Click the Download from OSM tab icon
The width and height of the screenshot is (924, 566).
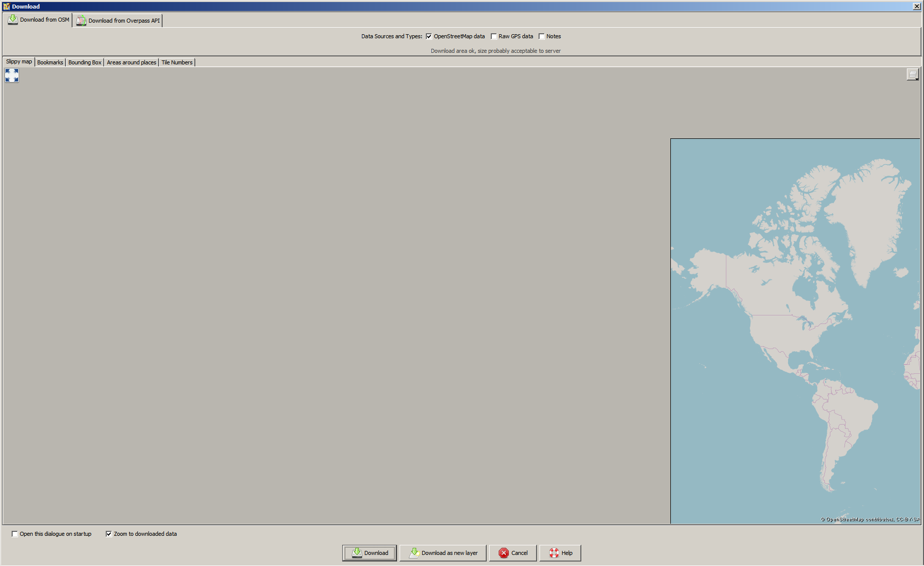click(x=13, y=20)
